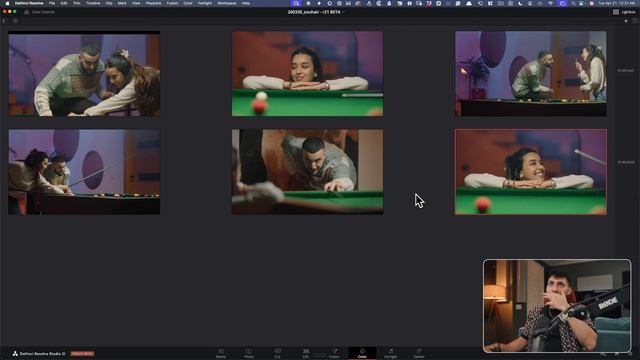The image size is (640, 360).
Task: Select the Color page
Action: point(362,353)
